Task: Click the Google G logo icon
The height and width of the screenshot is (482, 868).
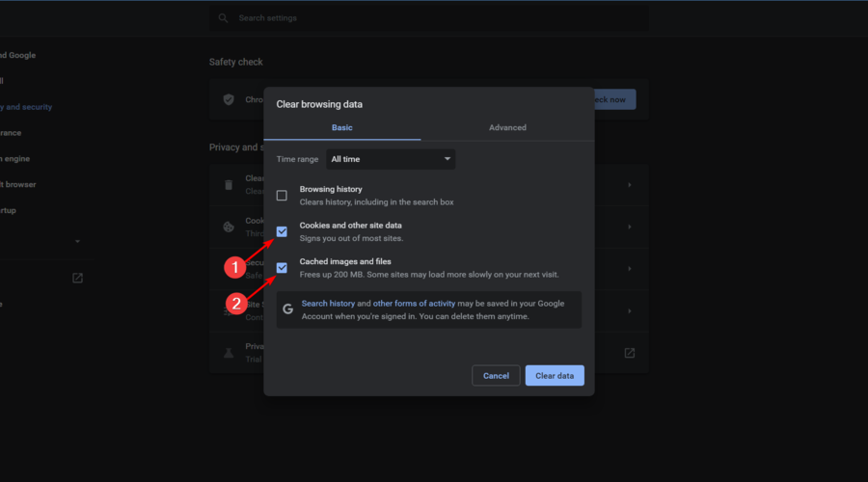Action: pyautogui.click(x=287, y=309)
